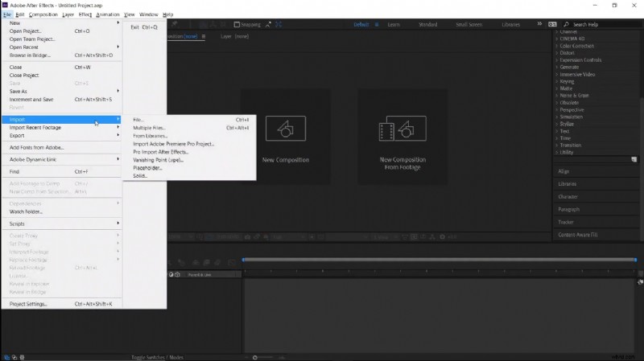Click the snap collapsed-layers icon beside Snapping
The width and height of the screenshot is (644, 361).
[x=268, y=25]
